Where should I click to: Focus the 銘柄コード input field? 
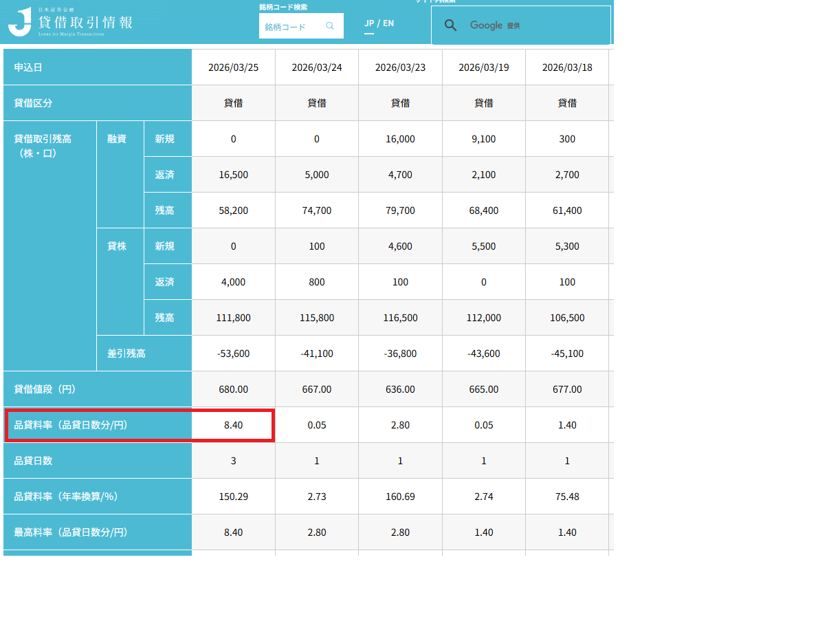point(291,27)
